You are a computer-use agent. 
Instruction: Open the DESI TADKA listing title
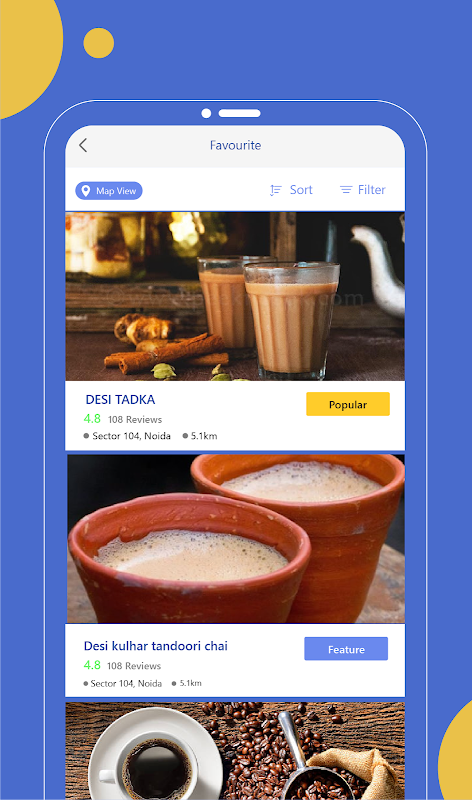pos(120,399)
